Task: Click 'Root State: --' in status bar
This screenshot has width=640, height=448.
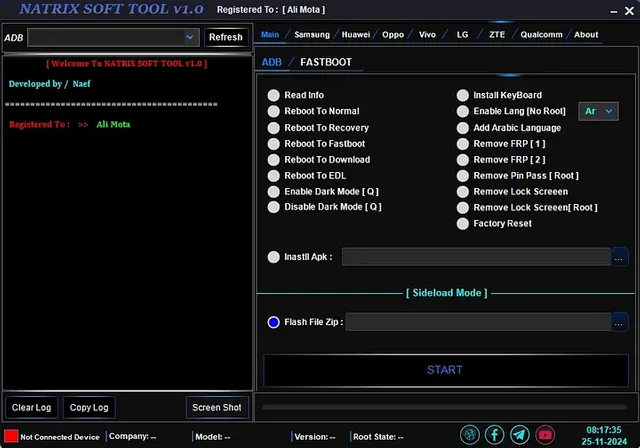Action: click(x=378, y=437)
